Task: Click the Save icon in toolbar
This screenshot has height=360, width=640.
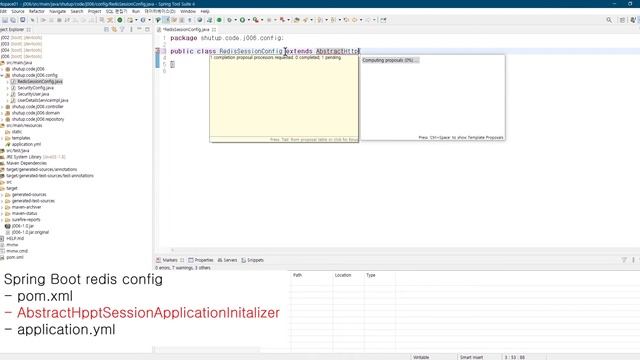Action: pos(5,20)
